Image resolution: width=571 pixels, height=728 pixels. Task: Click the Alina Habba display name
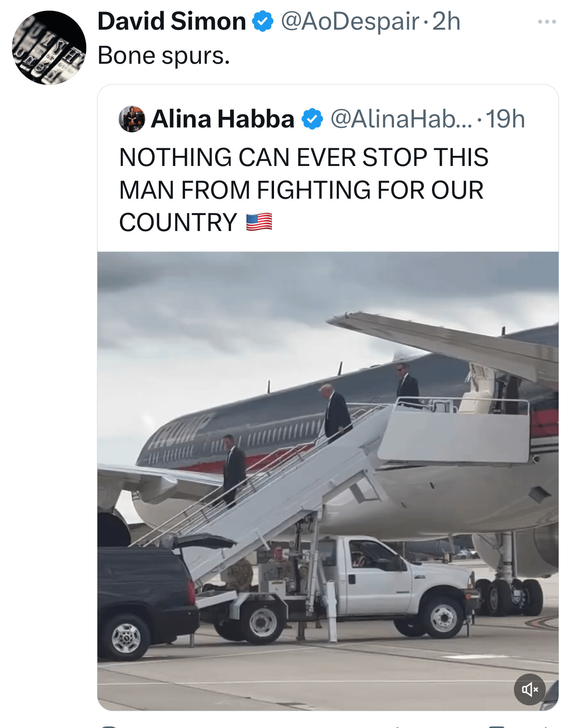(x=223, y=119)
